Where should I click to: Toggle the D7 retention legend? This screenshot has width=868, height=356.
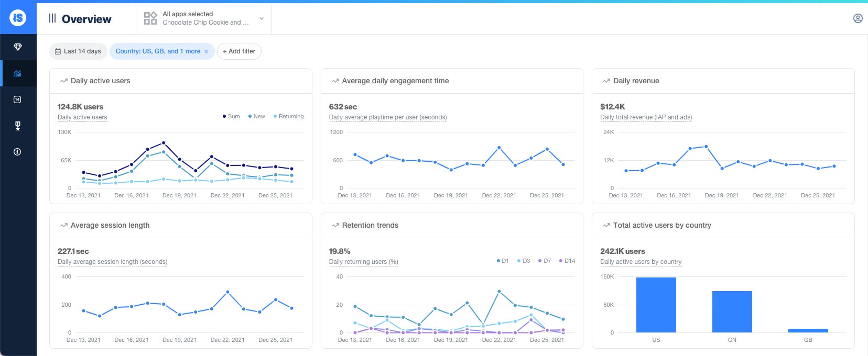(545, 261)
